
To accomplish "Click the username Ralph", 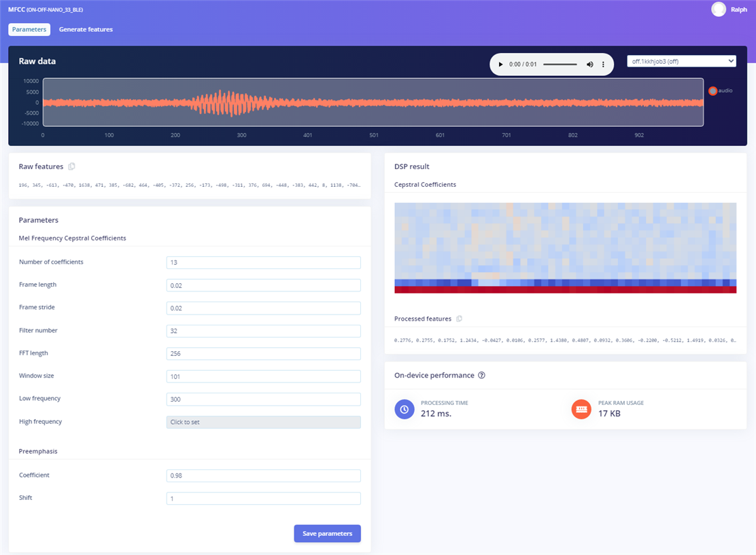I will pos(738,10).
